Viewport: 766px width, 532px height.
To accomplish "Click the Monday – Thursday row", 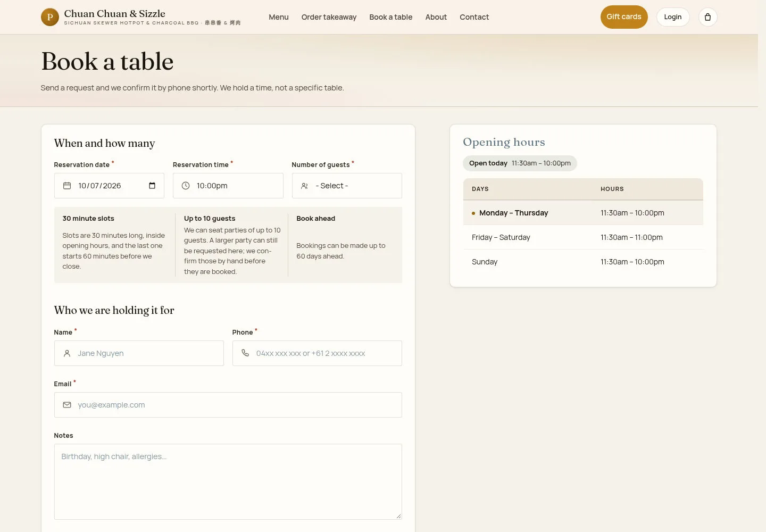I will (583, 213).
